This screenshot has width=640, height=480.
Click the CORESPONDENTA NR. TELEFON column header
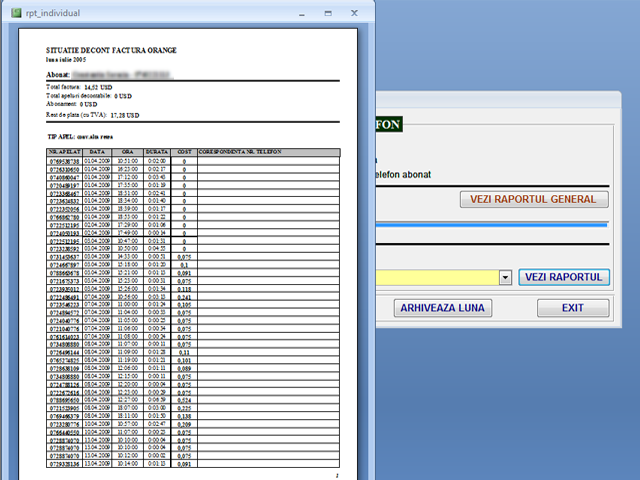(239, 152)
